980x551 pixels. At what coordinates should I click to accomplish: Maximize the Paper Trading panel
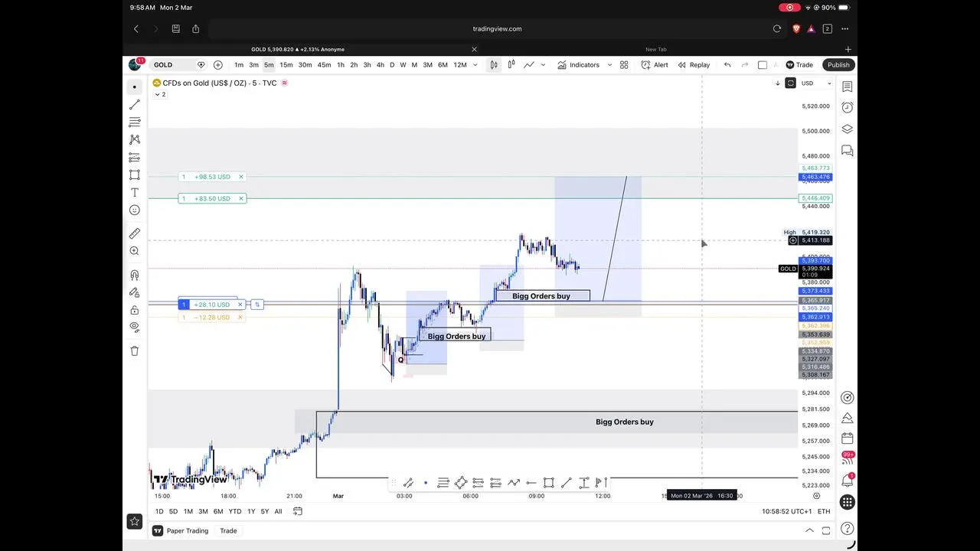tap(826, 530)
